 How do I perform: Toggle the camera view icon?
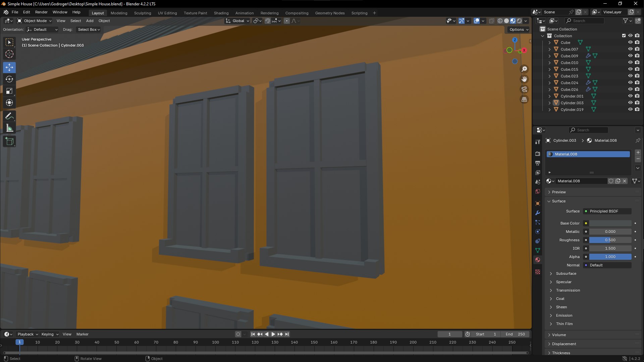(524, 89)
